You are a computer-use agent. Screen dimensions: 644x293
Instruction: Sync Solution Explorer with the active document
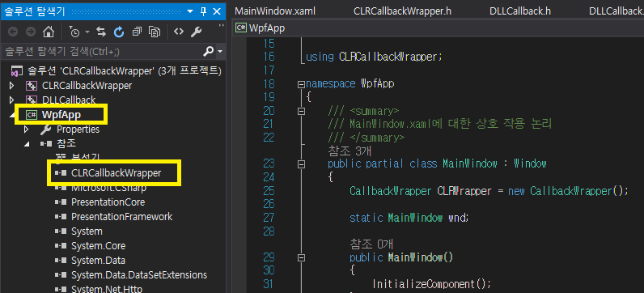pos(101,32)
